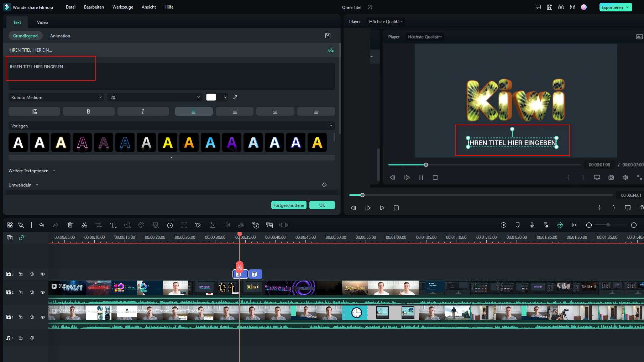The width and height of the screenshot is (644, 362).
Task: Open the Roboto Medium font dropdown
Action: pos(56,97)
